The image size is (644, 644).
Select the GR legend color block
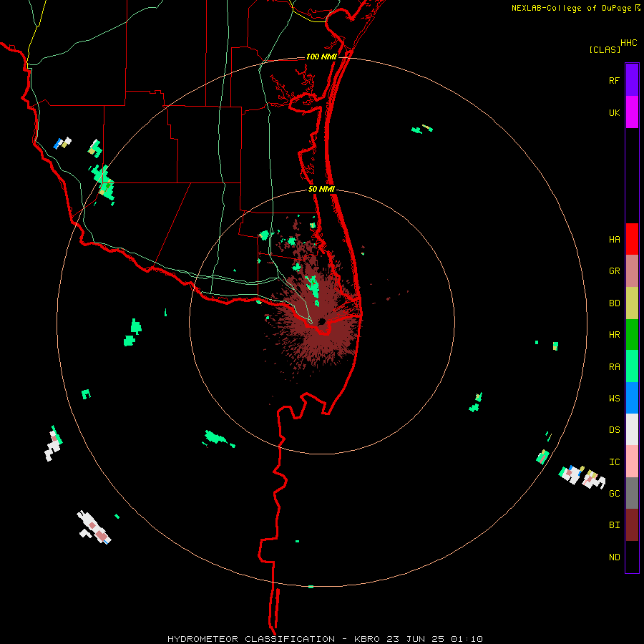632,270
